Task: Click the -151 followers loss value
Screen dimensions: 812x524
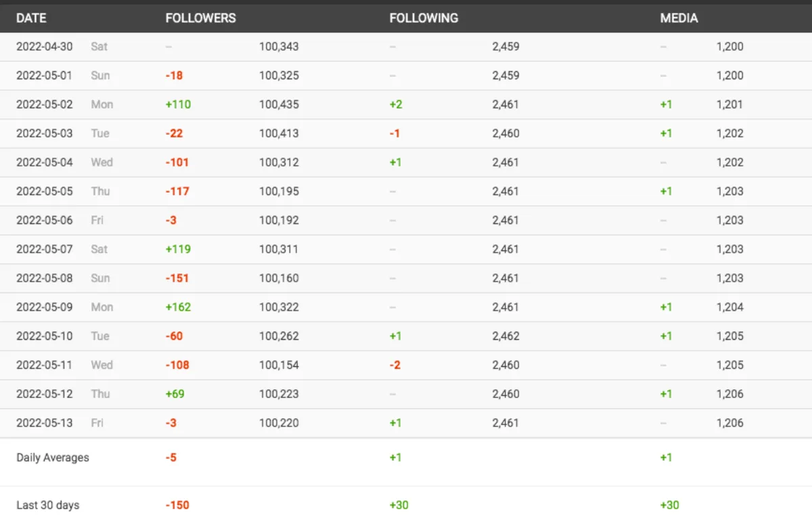Action: pos(177,278)
